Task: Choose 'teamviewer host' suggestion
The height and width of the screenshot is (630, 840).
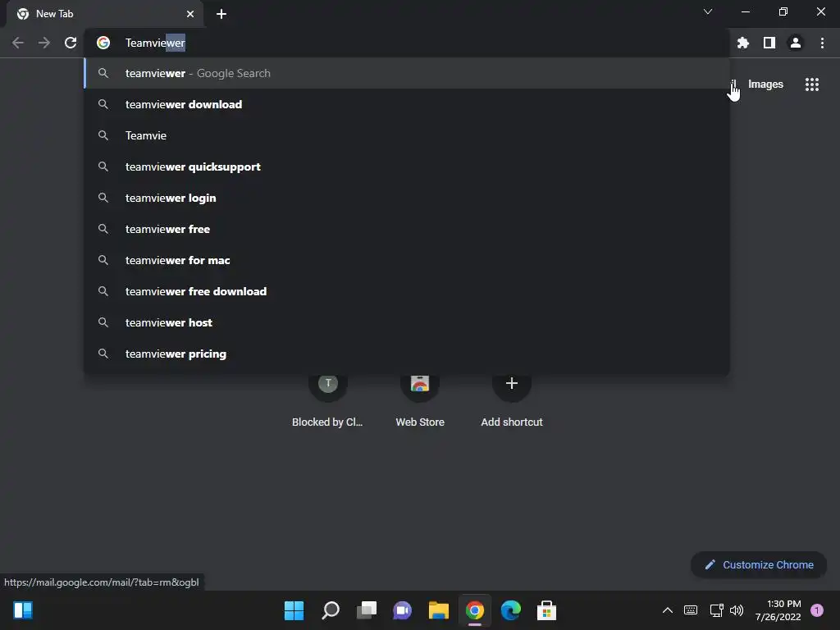Action: [x=407, y=322]
